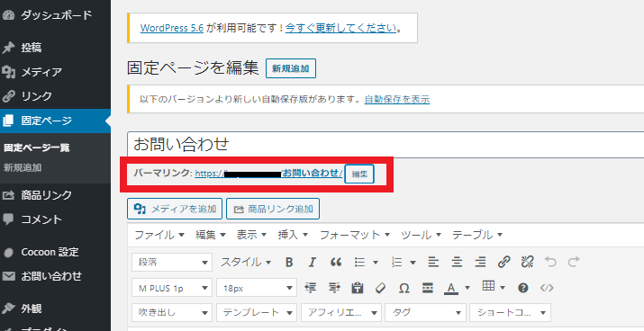Open 編集 editor menu
Image resolution: width=644 pixels, height=331 pixels.
click(x=211, y=235)
